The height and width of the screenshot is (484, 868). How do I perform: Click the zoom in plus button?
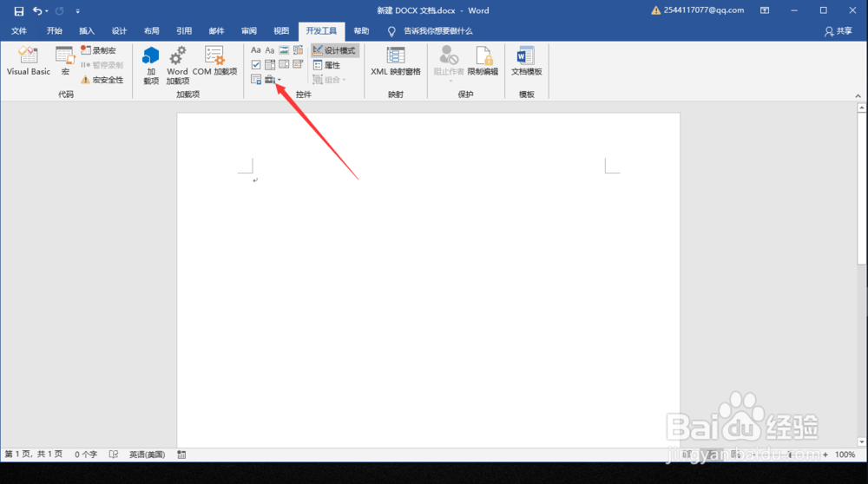pos(825,455)
